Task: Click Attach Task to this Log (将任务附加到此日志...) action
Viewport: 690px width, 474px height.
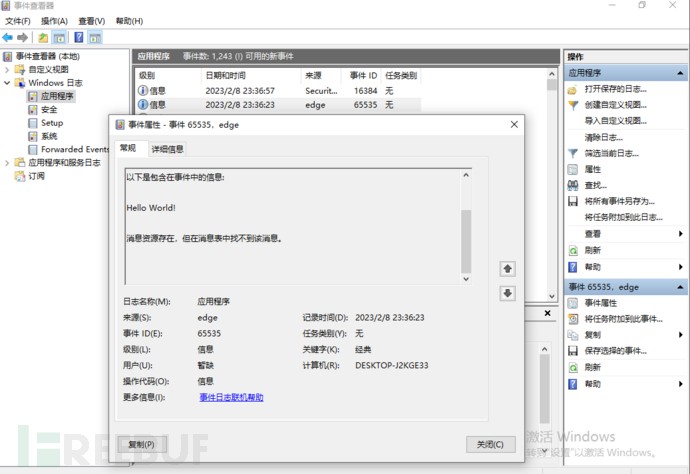Action: pos(623,217)
